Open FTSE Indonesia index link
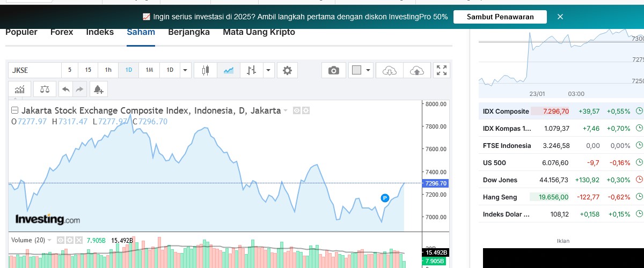The image size is (644, 268). pyautogui.click(x=507, y=145)
